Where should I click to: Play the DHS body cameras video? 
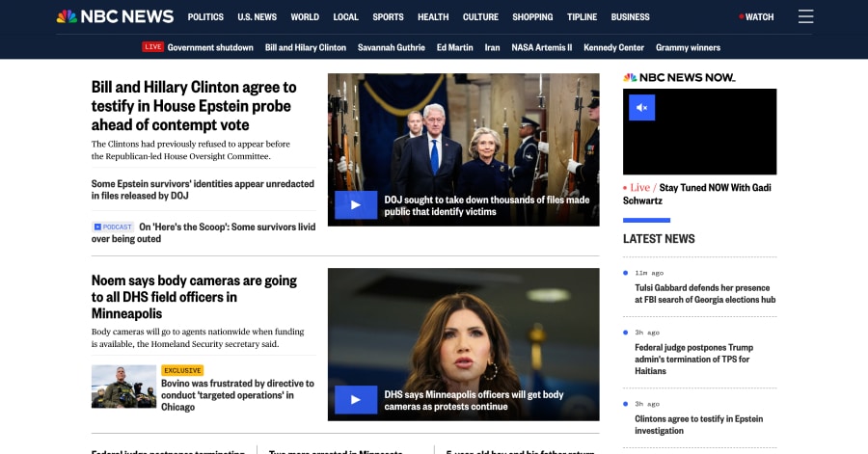[x=356, y=400]
